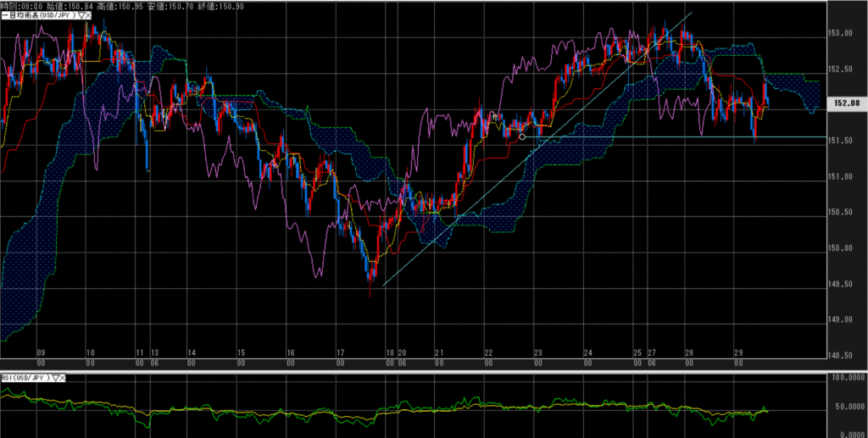Image resolution: width=868 pixels, height=438 pixels.
Task: Select the RSI (USD/JPY) panel label
Action: pos(25,377)
